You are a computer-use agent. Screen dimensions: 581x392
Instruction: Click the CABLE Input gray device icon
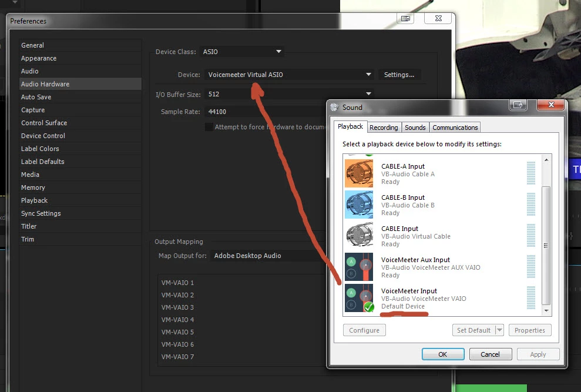359,236
